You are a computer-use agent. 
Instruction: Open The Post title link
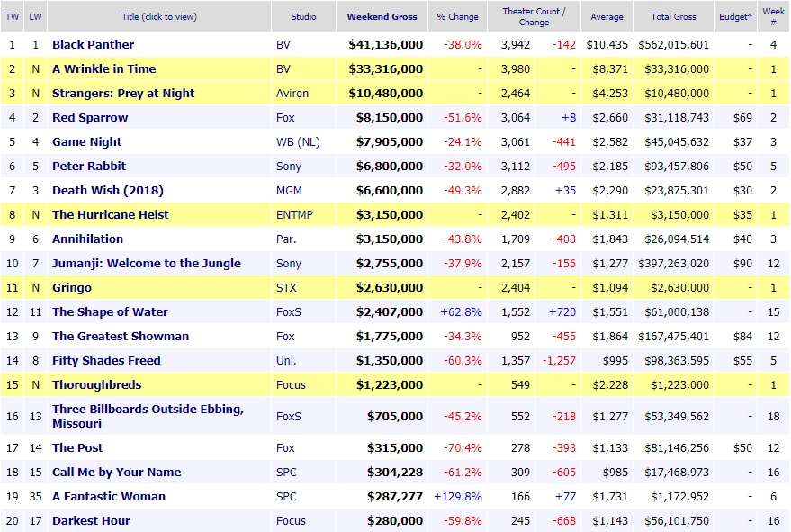(77, 447)
